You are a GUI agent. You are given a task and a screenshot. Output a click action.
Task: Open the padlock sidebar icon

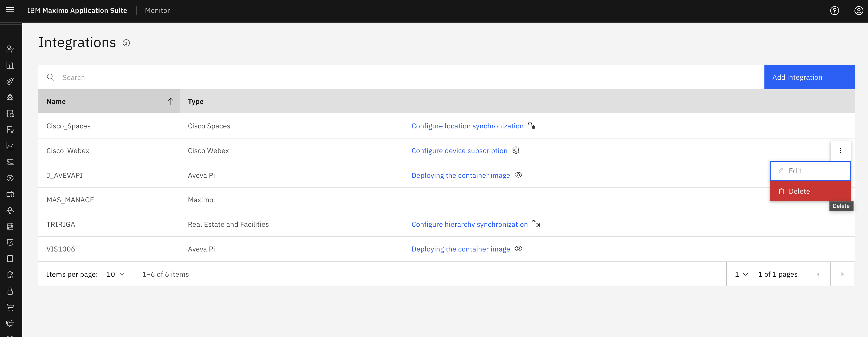[x=10, y=291]
